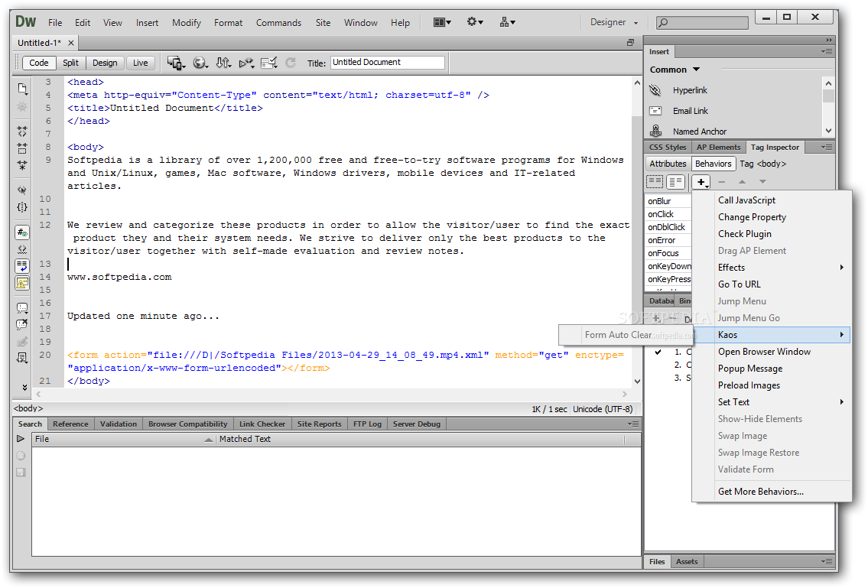
Task: Click the Check Browser Compatibility icon
Action: [x=270, y=63]
